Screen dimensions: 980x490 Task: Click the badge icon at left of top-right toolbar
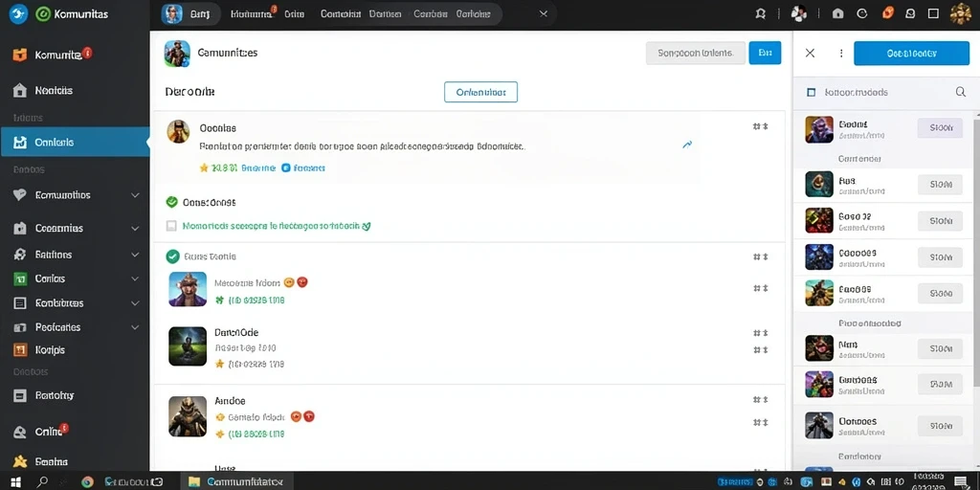click(x=761, y=13)
